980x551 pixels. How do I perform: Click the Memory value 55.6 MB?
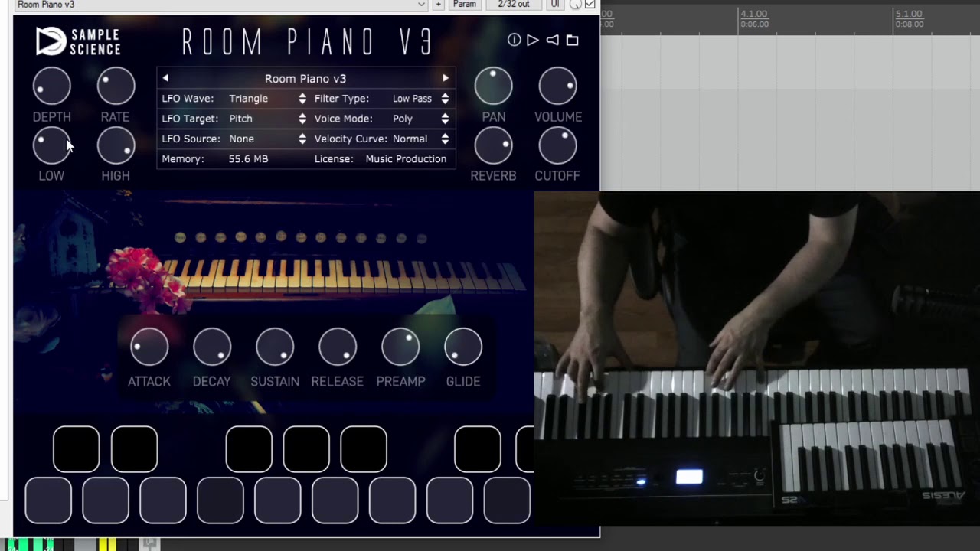[x=248, y=158]
